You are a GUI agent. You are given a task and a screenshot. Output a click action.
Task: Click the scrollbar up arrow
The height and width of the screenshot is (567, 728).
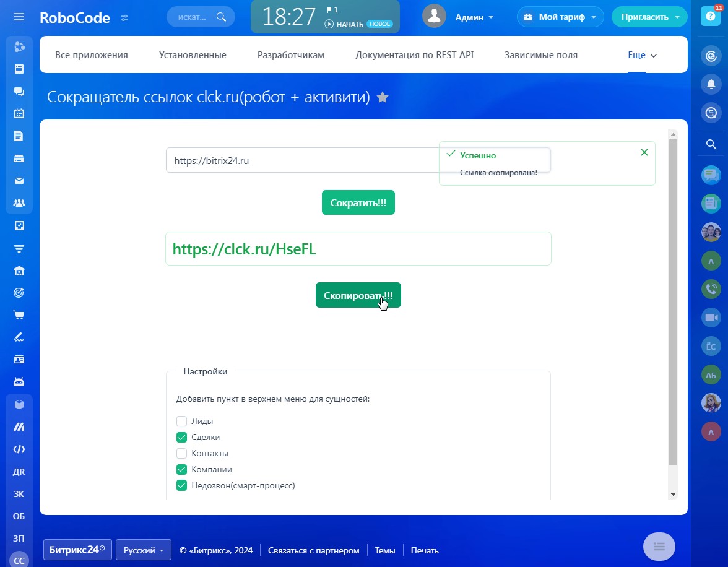[x=674, y=134]
